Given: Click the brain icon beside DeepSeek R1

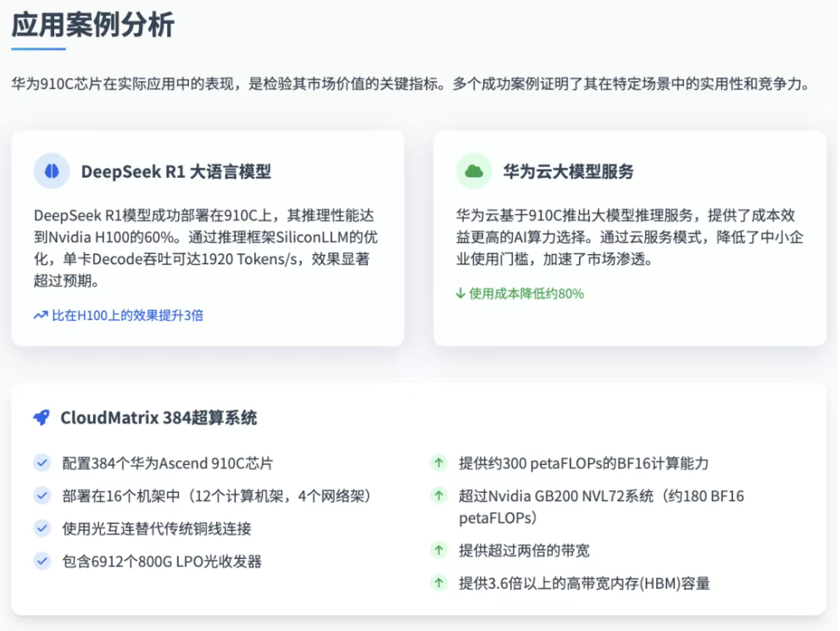Looking at the screenshot, I should coord(52,171).
